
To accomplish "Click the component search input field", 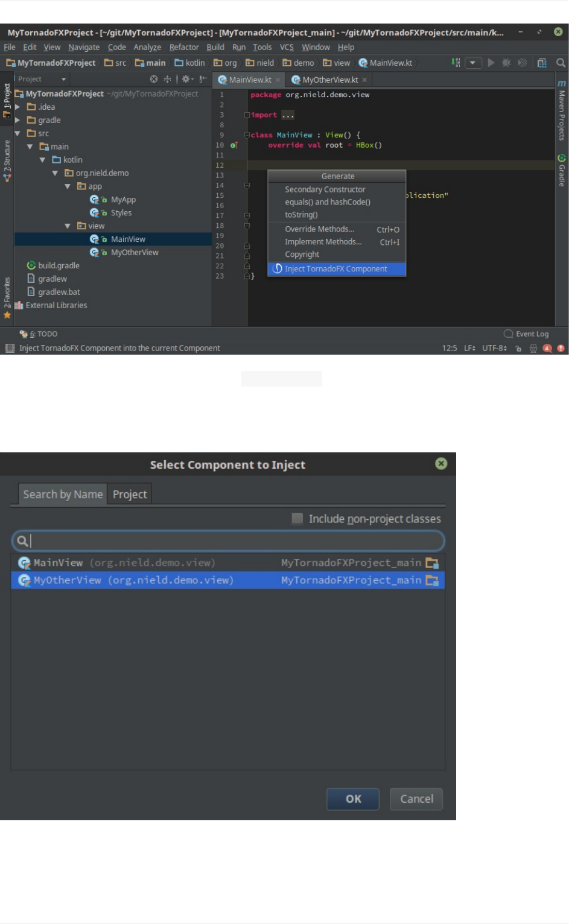I will pyautogui.click(x=228, y=540).
